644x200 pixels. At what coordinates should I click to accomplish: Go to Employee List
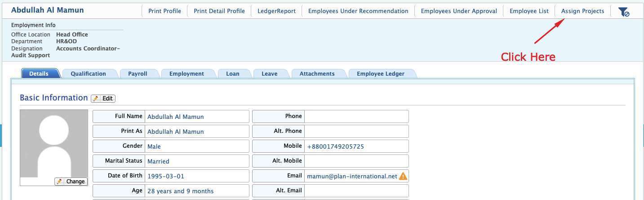pos(529,11)
